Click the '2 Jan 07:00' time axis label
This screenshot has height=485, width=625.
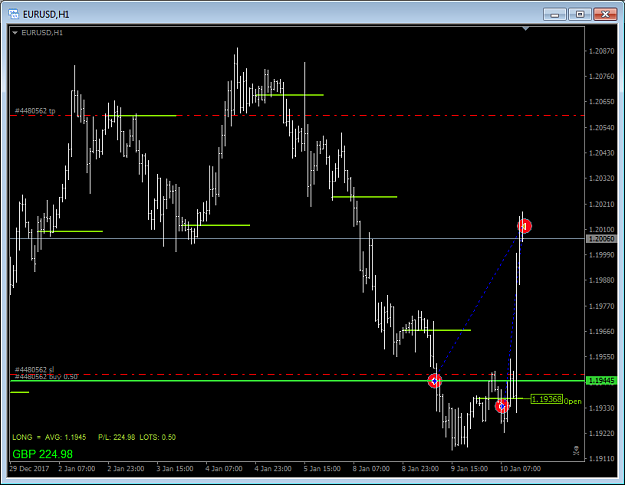pyautogui.click(x=77, y=469)
